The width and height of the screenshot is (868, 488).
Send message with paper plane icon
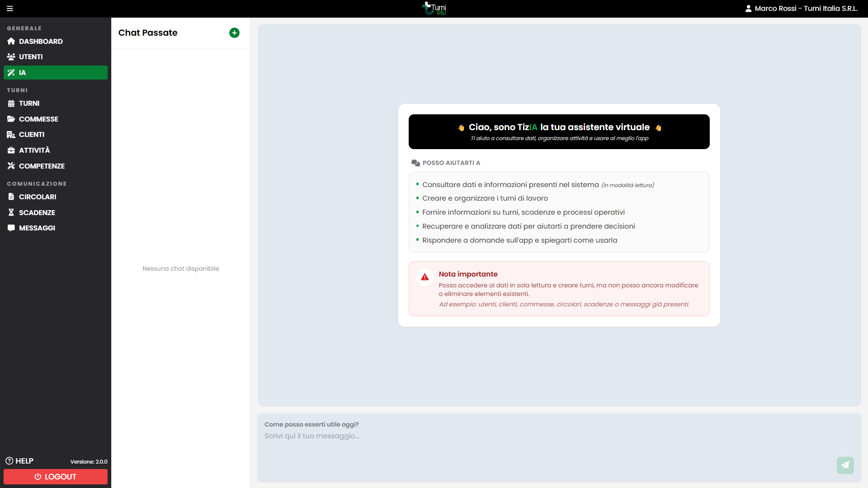coord(845,465)
